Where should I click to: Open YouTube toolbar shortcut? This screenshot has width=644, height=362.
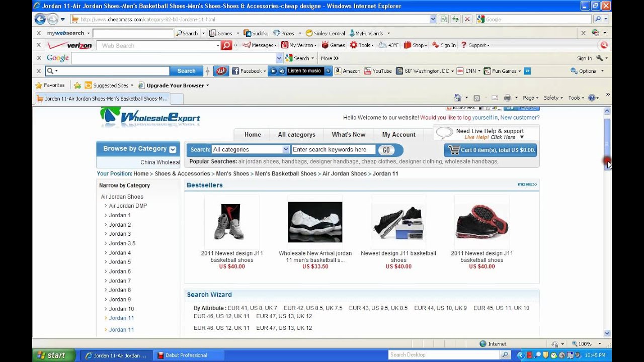coord(378,71)
